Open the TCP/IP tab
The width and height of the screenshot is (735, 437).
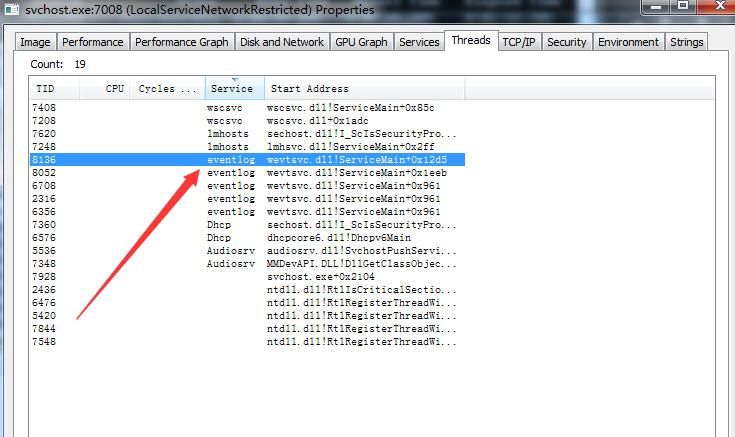point(519,42)
